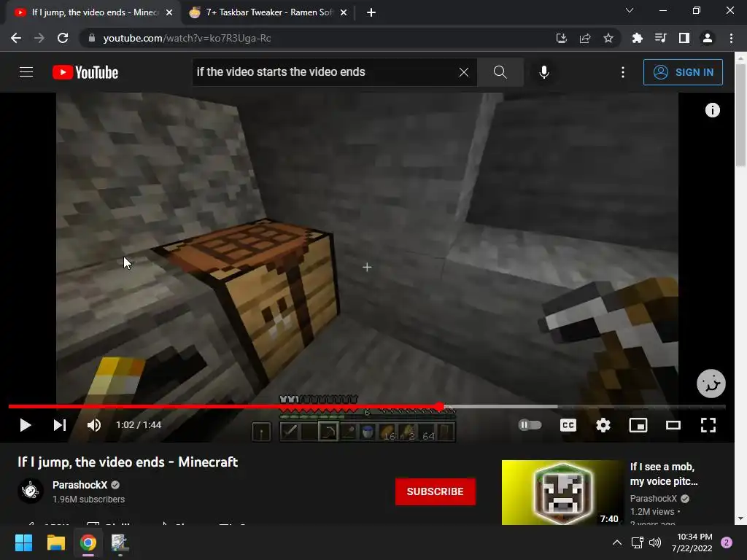
Task: Skip to the next video
Action: 60,425
